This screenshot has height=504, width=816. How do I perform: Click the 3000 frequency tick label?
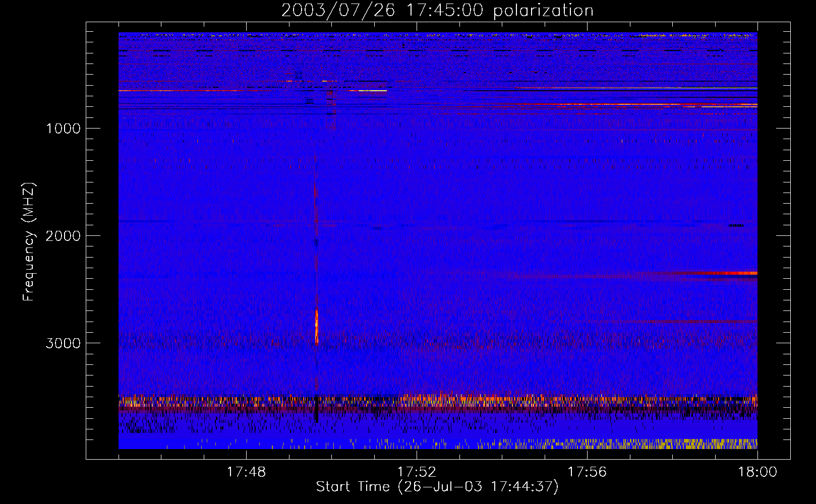point(63,343)
